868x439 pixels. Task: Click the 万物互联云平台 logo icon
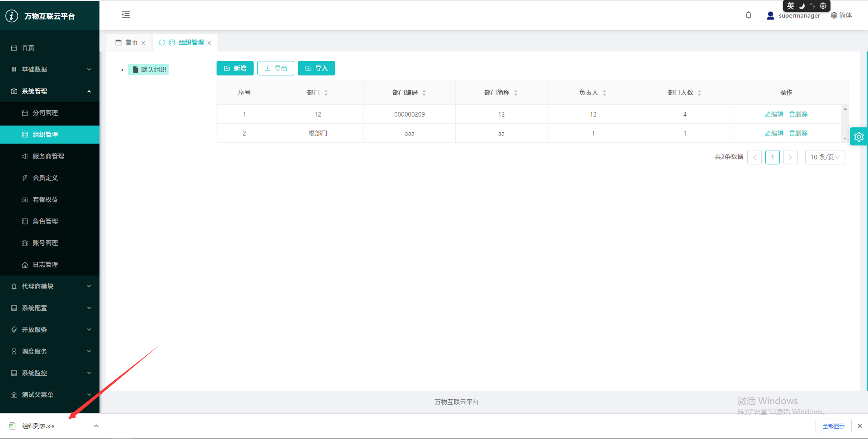(x=12, y=16)
